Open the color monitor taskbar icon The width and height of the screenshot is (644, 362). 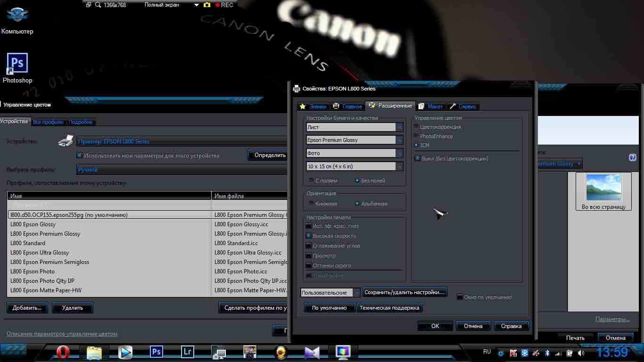[x=343, y=352]
